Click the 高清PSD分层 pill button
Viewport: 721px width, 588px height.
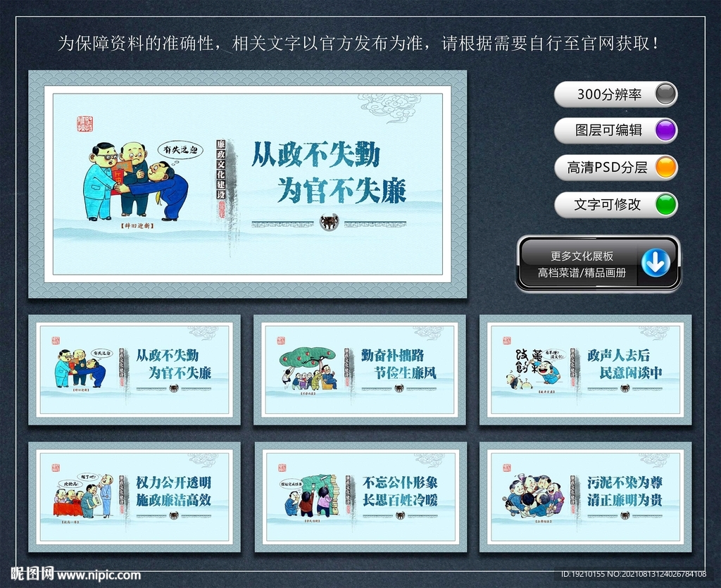tap(615, 168)
